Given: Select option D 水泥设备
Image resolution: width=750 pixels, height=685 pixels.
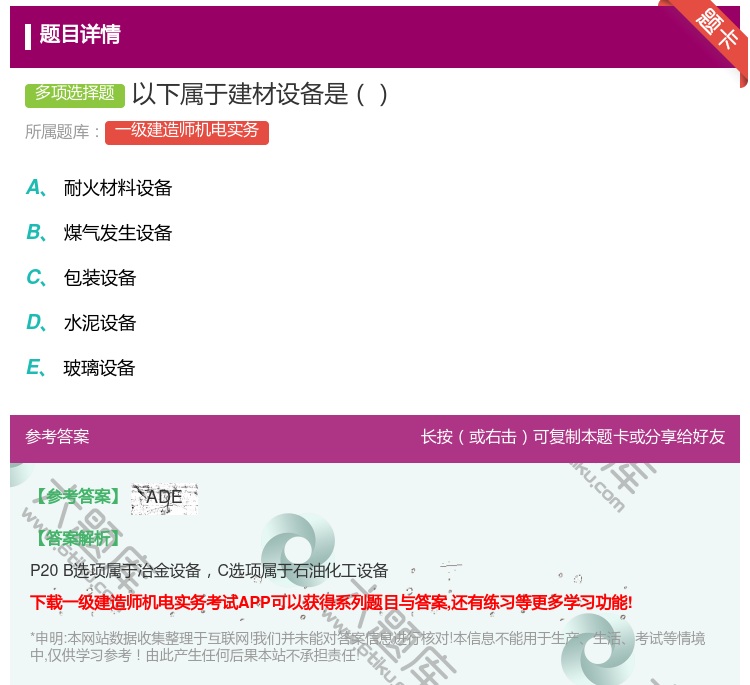Looking at the screenshot, I should coord(81,323).
